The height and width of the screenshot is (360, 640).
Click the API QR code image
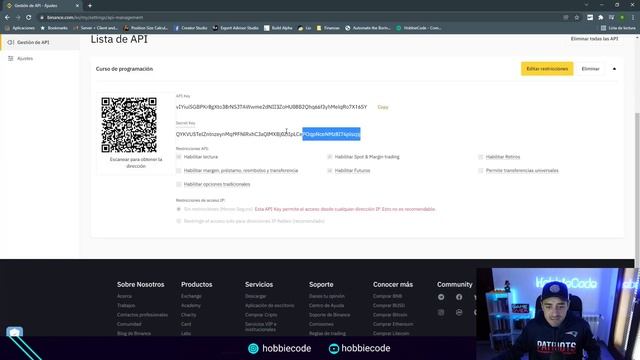pos(129,125)
